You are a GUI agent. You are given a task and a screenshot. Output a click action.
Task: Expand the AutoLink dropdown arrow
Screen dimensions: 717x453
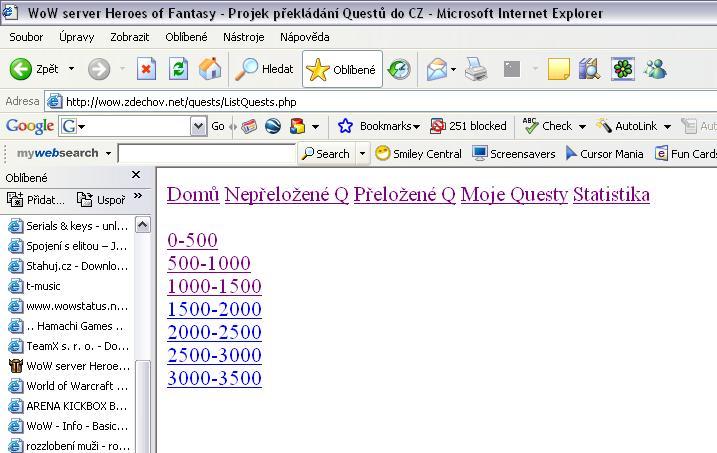point(667,126)
